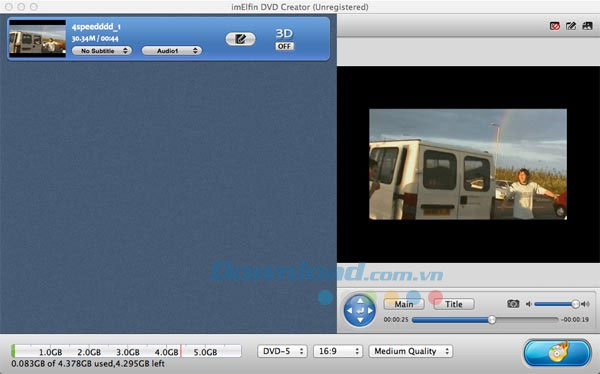Image resolution: width=600 pixels, height=374 pixels.
Task: Click the loud volume speaker icon
Action: tap(585, 304)
